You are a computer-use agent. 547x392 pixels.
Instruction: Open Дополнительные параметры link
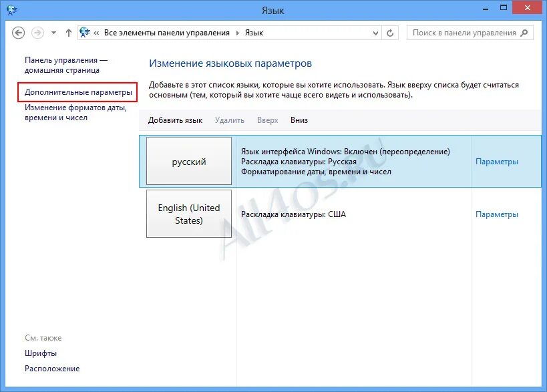(78, 92)
